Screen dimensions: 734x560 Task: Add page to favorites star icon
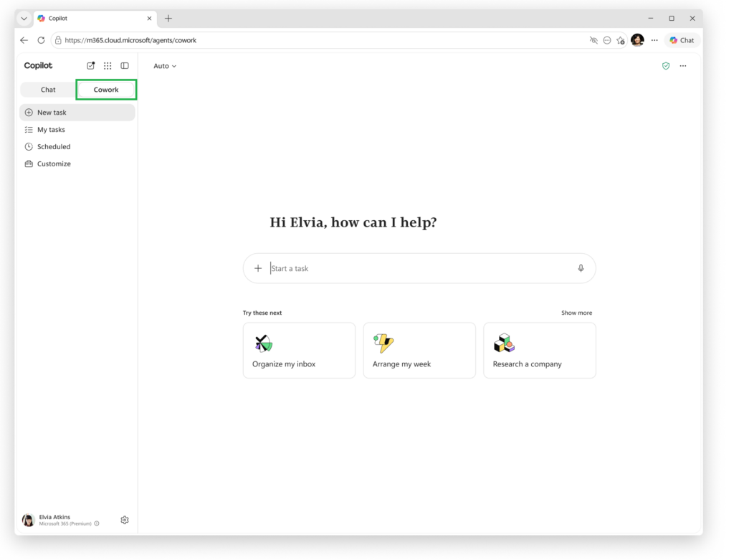pyautogui.click(x=621, y=40)
